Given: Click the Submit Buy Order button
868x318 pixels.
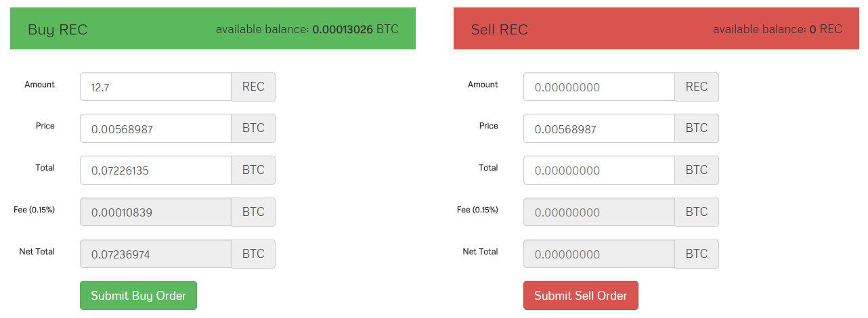Looking at the screenshot, I should click(x=138, y=295).
